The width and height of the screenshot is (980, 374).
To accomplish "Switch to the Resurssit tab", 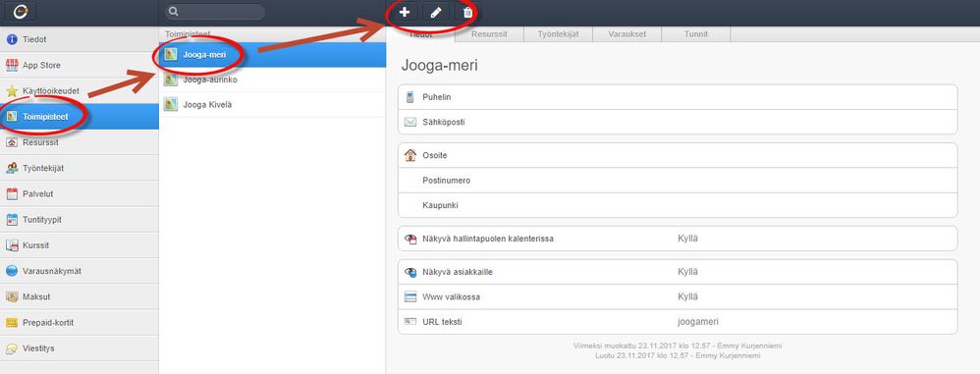I will point(489,34).
